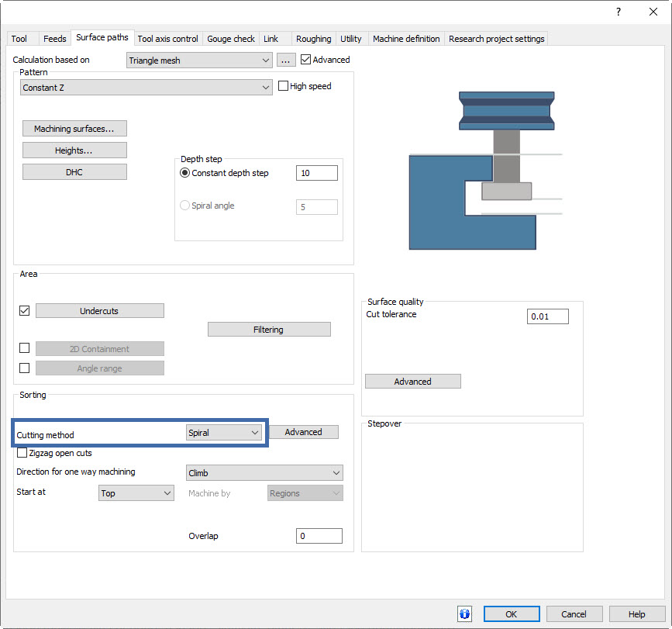672x629 pixels.
Task: Switch to the Feeds tab
Action: 55,39
